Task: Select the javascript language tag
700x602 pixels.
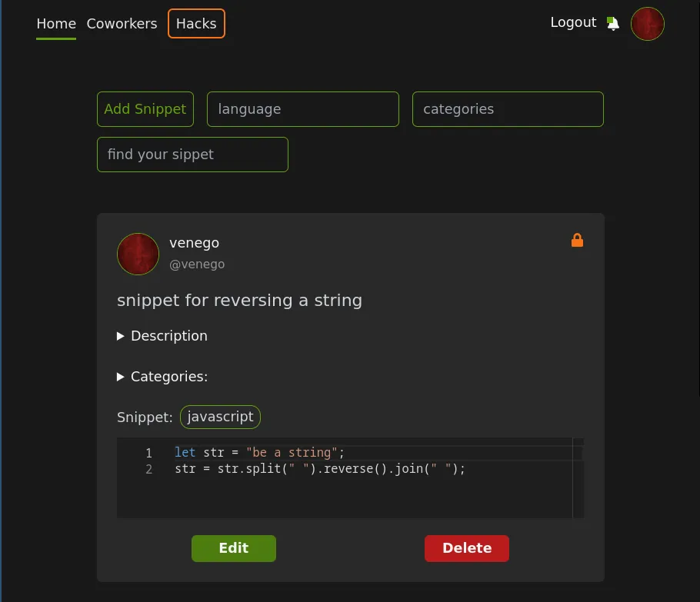Action: click(220, 417)
